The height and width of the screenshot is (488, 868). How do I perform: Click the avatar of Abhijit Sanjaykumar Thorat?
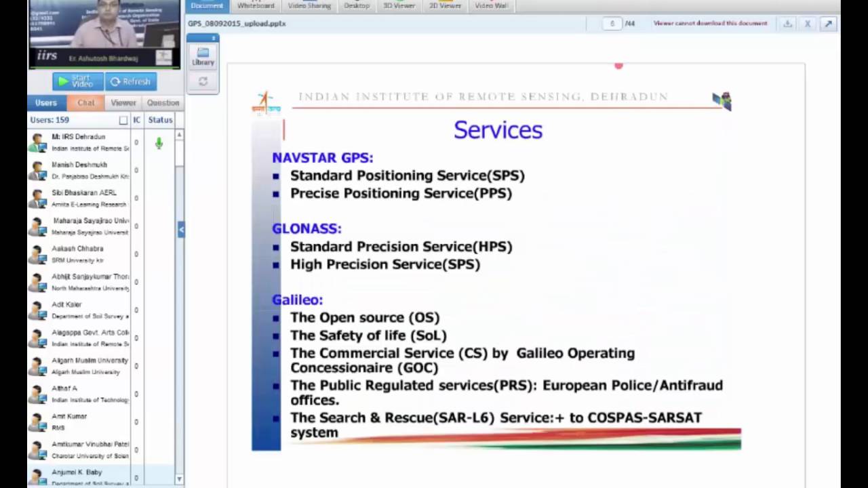click(x=38, y=283)
